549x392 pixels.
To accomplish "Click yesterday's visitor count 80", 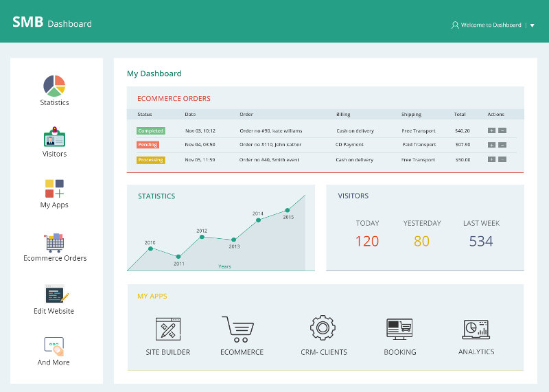I will click(x=421, y=242).
